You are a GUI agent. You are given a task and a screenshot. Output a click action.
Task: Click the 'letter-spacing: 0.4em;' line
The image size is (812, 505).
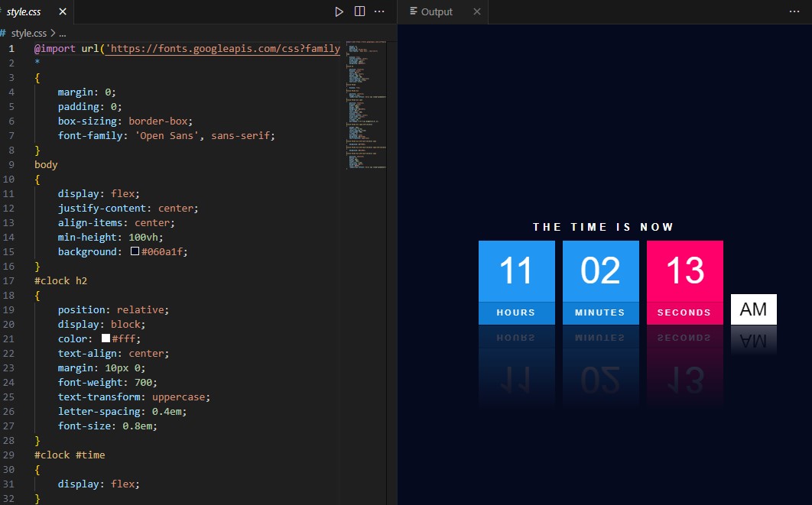coord(122,411)
